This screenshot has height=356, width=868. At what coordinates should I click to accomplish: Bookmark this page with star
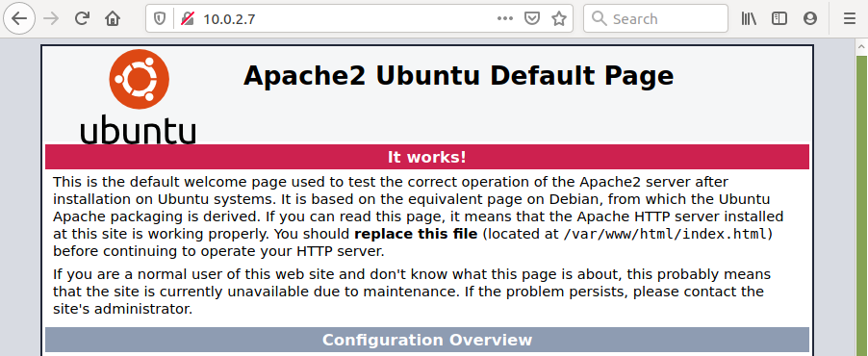pyautogui.click(x=559, y=19)
